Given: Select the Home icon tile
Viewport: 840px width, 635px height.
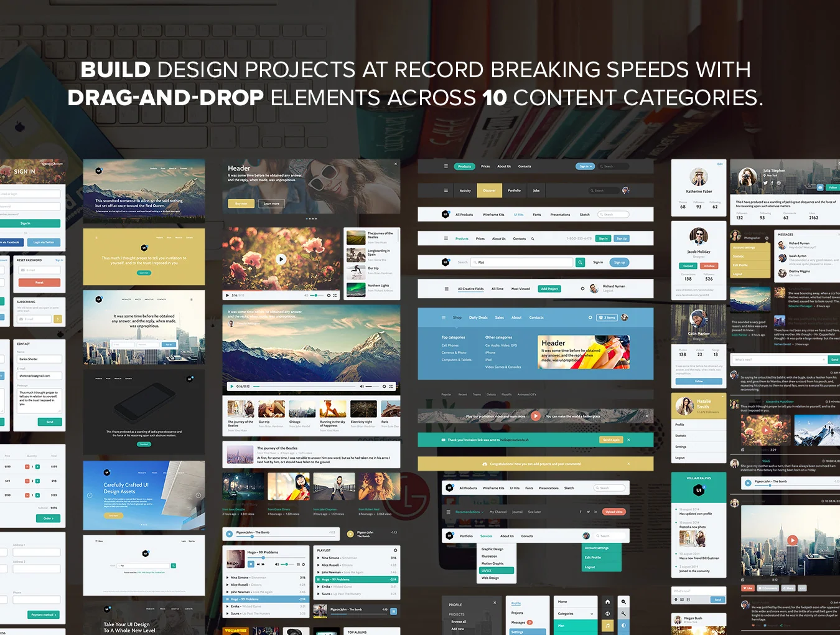Looking at the screenshot, I should [x=607, y=601].
